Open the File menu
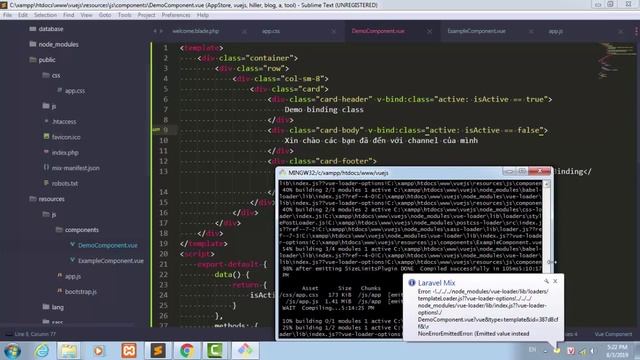The image size is (640, 360). click(7, 15)
